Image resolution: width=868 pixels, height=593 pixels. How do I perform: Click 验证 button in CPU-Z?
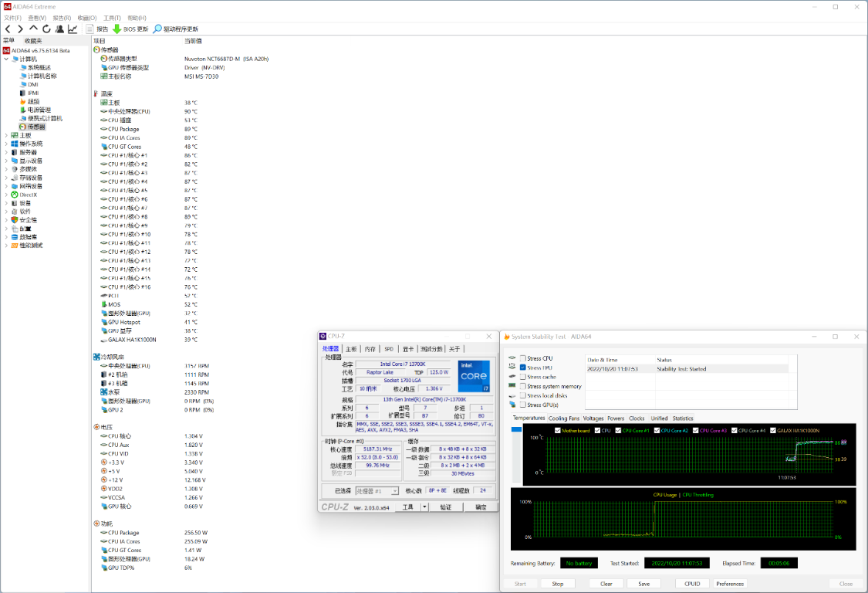(446, 507)
